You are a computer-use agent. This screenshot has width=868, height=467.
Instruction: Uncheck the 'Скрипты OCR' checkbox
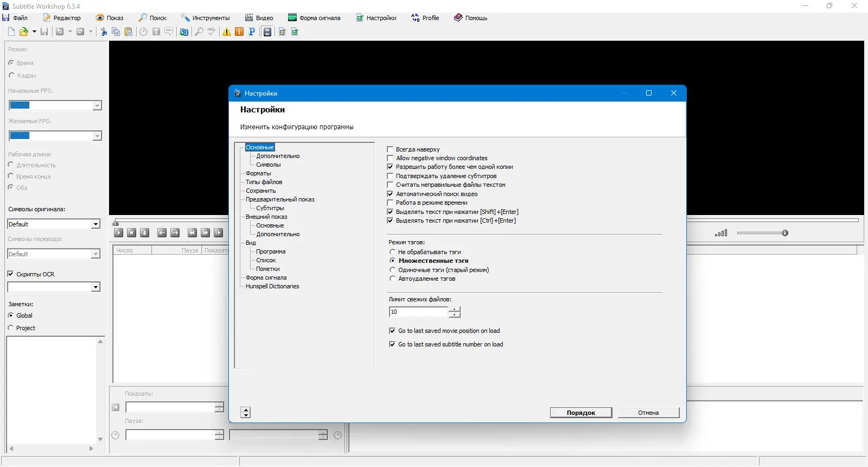pos(10,274)
